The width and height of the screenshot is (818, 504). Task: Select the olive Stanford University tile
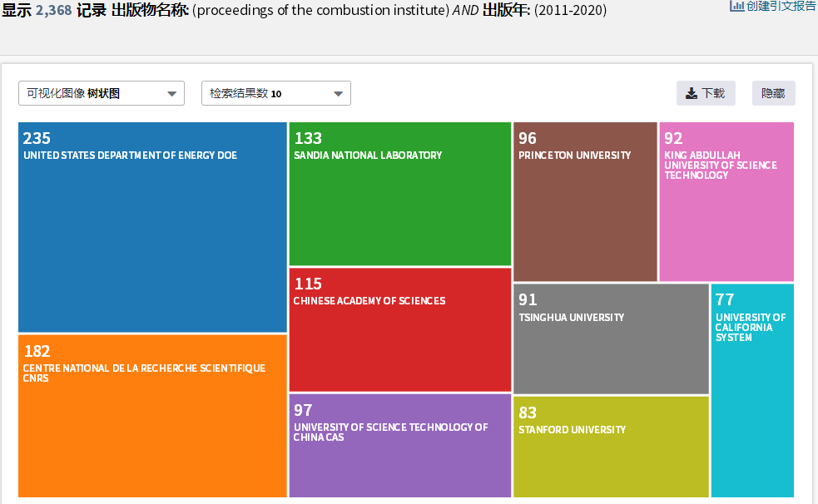click(612, 447)
